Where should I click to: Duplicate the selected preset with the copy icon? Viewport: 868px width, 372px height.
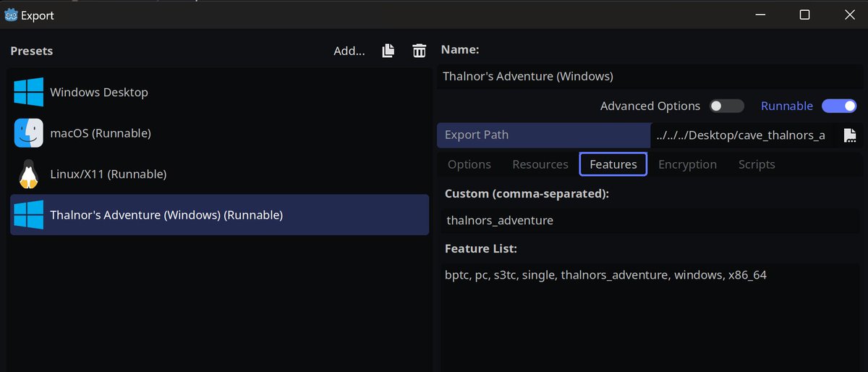pyautogui.click(x=389, y=51)
